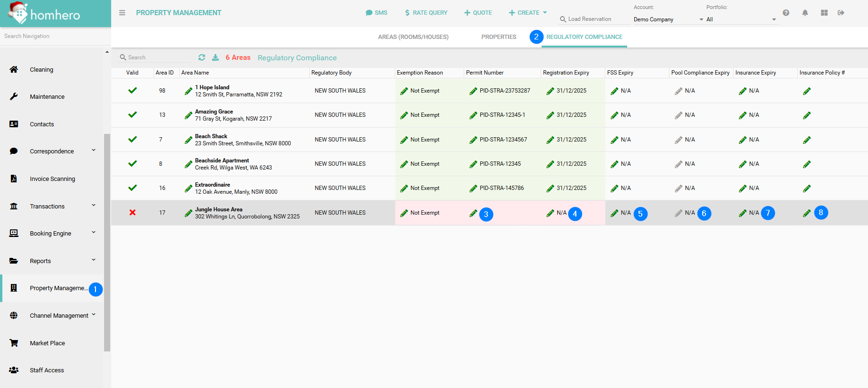Toggle the hamburger navigation menu
This screenshot has height=388, width=868.
122,13
